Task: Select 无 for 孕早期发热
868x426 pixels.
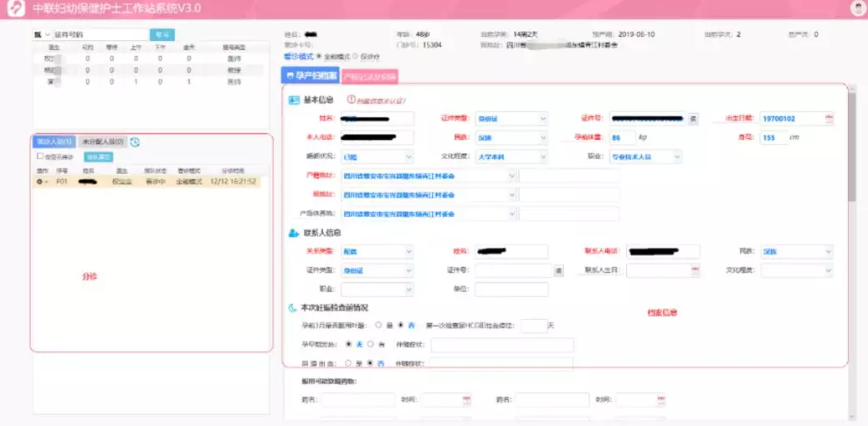Action: [348, 344]
